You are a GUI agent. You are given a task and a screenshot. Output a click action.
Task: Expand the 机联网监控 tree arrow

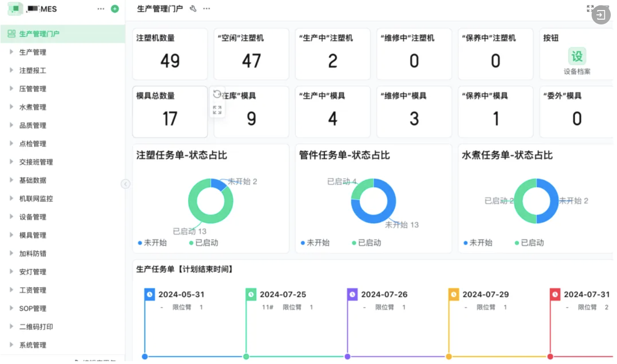(11, 198)
